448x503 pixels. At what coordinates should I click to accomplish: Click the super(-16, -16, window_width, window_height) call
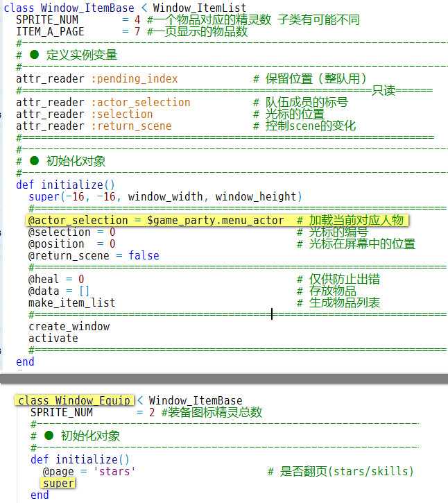(x=165, y=196)
